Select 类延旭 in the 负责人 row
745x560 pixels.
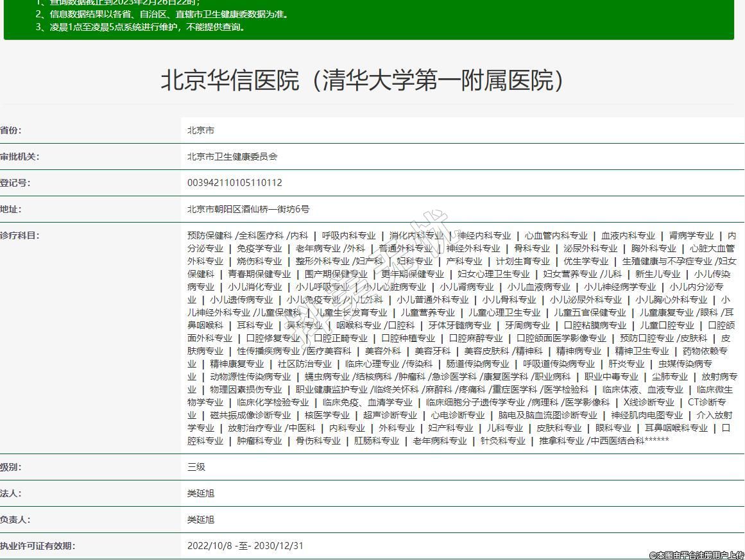coord(201,520)
